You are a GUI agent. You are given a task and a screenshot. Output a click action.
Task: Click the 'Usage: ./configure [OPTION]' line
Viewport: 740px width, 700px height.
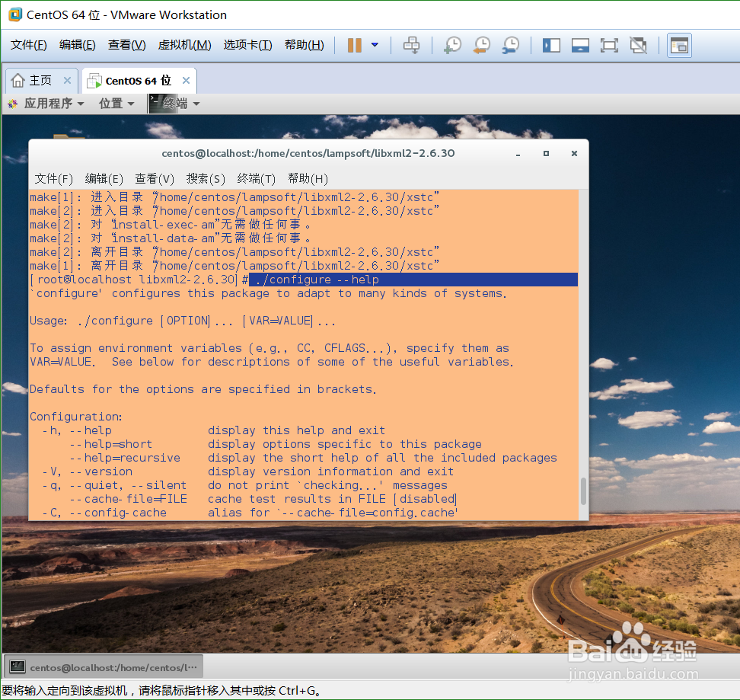point(183,321)
